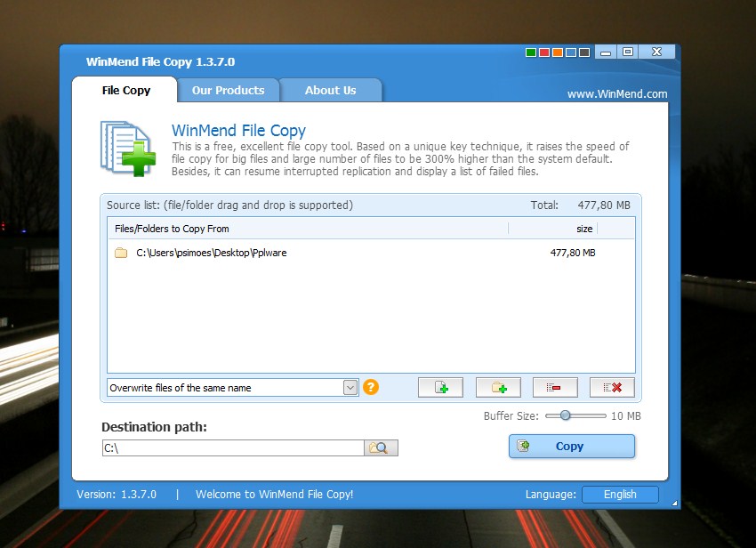Close the WinMend File Copy window
Screen dimensions: 756x548
(x=656, y=52)
